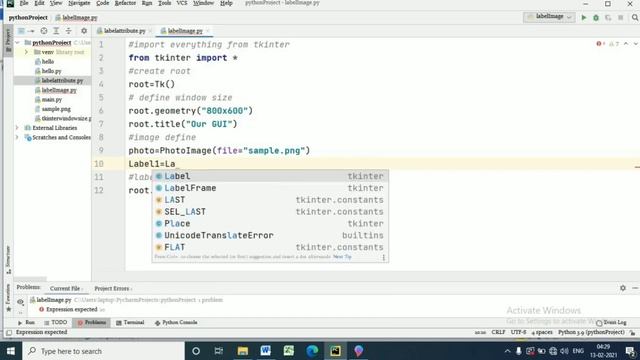Viewport: 640px width, 360px height.
Task: Stop the running process icon
Action: (620, 18)
